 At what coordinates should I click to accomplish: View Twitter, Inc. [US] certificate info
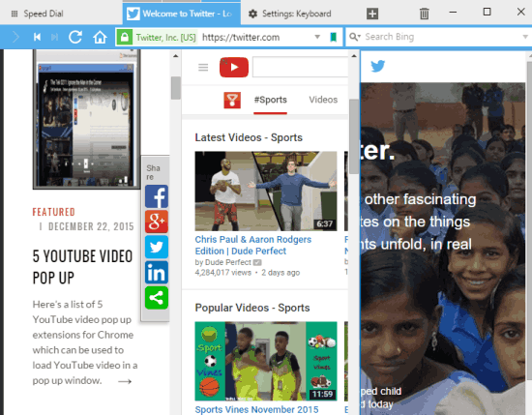point(166,38)
